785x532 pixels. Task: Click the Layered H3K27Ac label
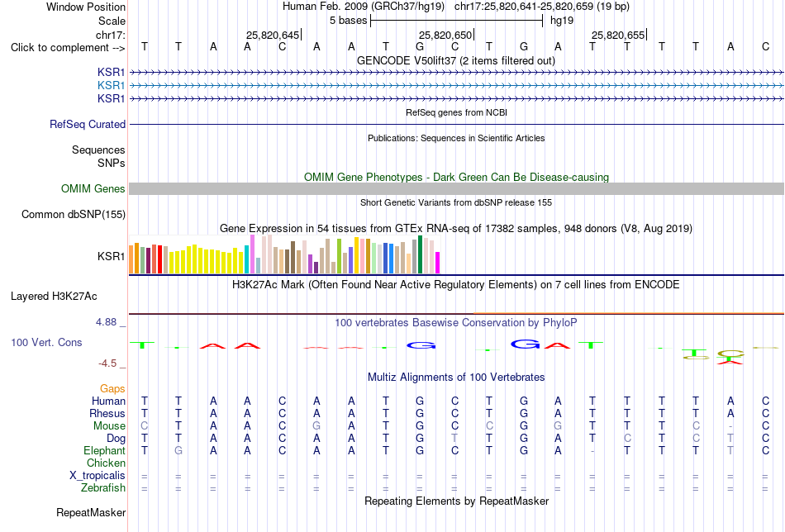[x=54, y=297]
